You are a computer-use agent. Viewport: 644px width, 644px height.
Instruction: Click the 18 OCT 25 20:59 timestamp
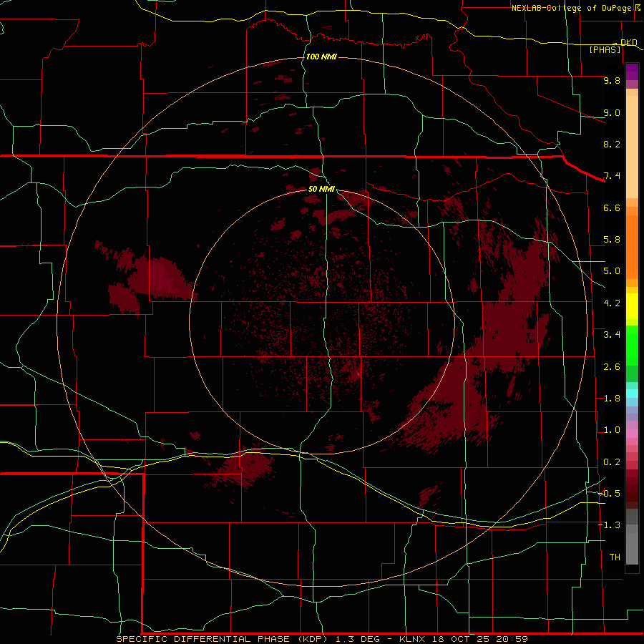[479, 639]
